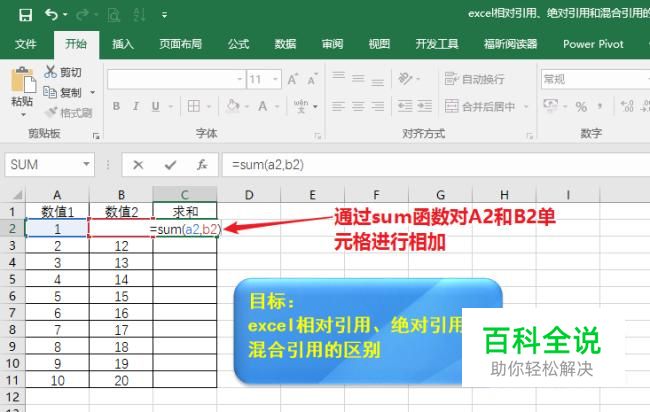The height and width of the screenshot is (412, 650).
Task: Click the fx insert function icon
Action: [x=202, y=165]
